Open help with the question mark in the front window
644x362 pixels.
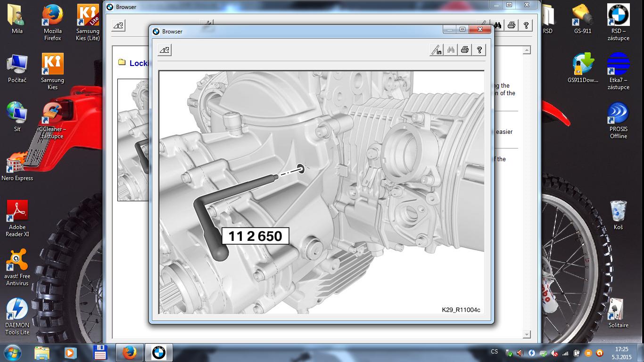(479, 50)
